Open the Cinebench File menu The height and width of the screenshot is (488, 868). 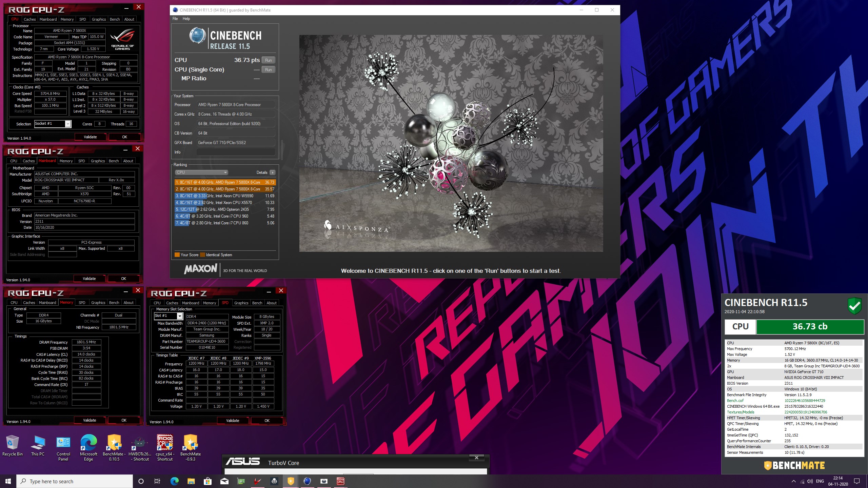click(x=175, y=19)
